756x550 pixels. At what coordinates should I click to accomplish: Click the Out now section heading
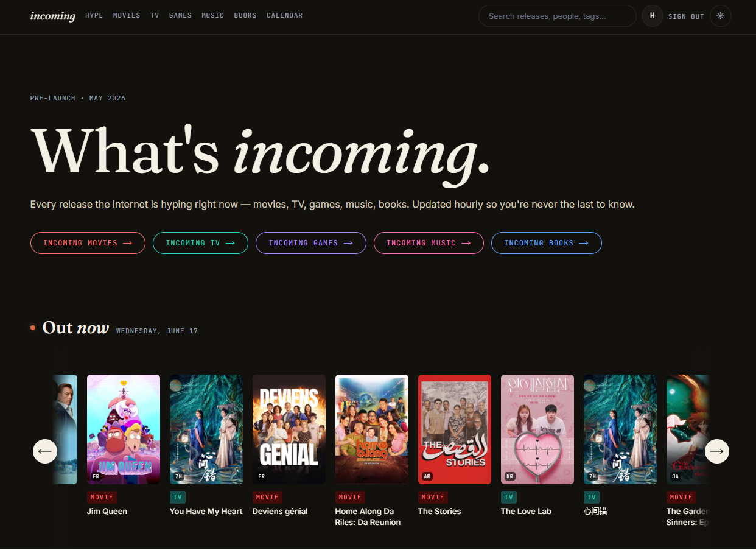pos(75,328)
